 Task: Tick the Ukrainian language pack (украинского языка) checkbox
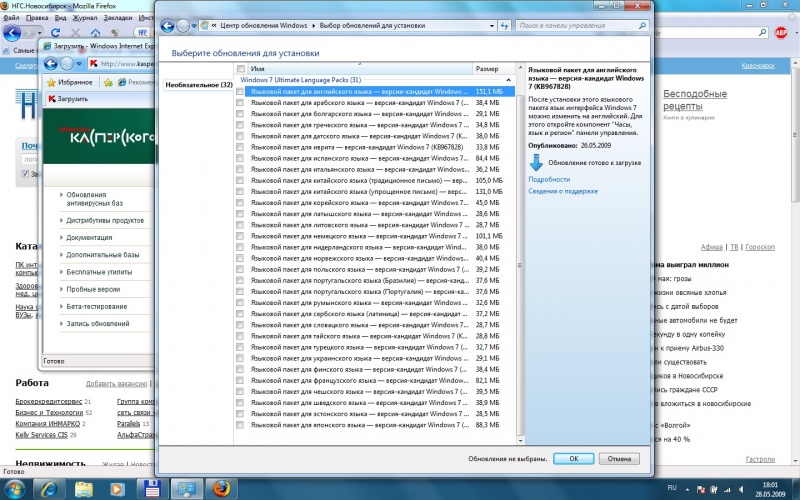(240, 358)
